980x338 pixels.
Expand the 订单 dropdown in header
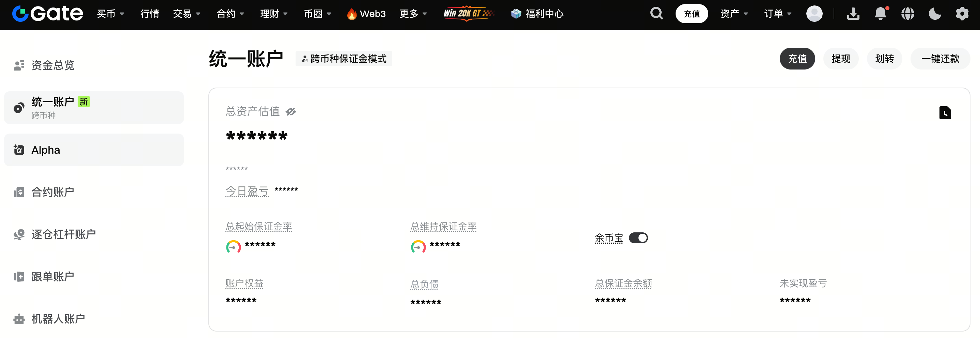pos(778,14)
